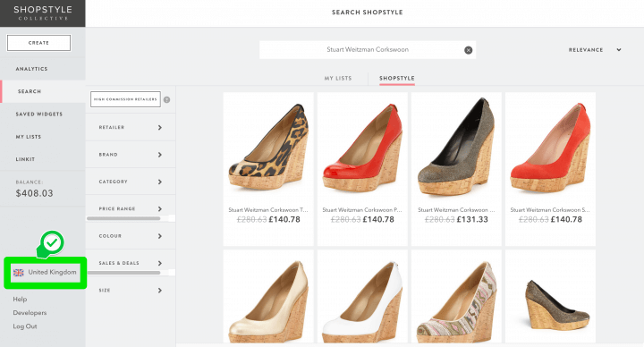
Task: Click the title 'Stuart Weitzman Corkswoon T...'
Action: [268, 210]
